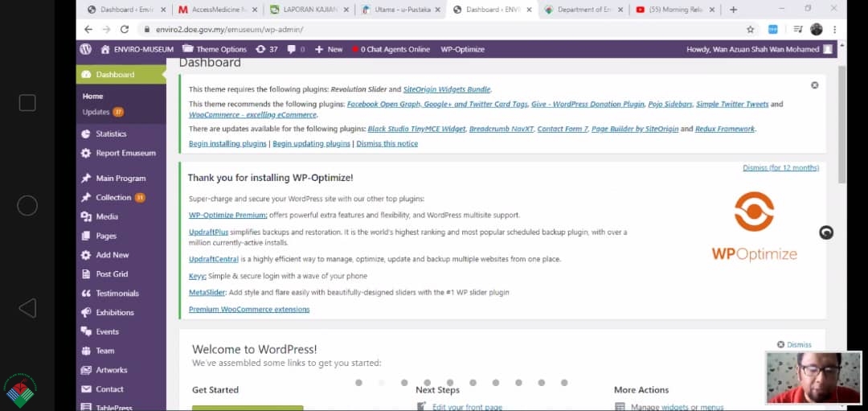Click Breadcrumb NavXT link
Image resolution: width=868 pixels, height=411 pixels.
(x=502, y=129)
